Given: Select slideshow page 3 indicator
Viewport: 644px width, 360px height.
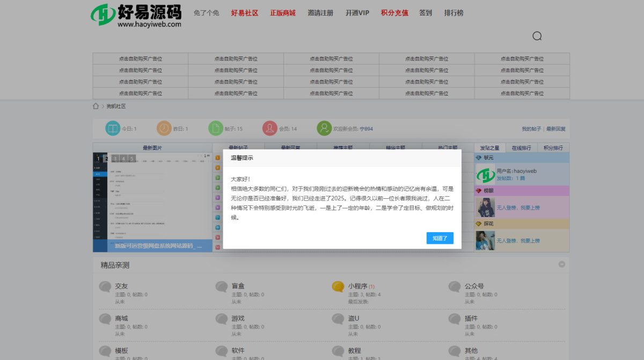Looking at the screenshot, I should pos(115,159).
